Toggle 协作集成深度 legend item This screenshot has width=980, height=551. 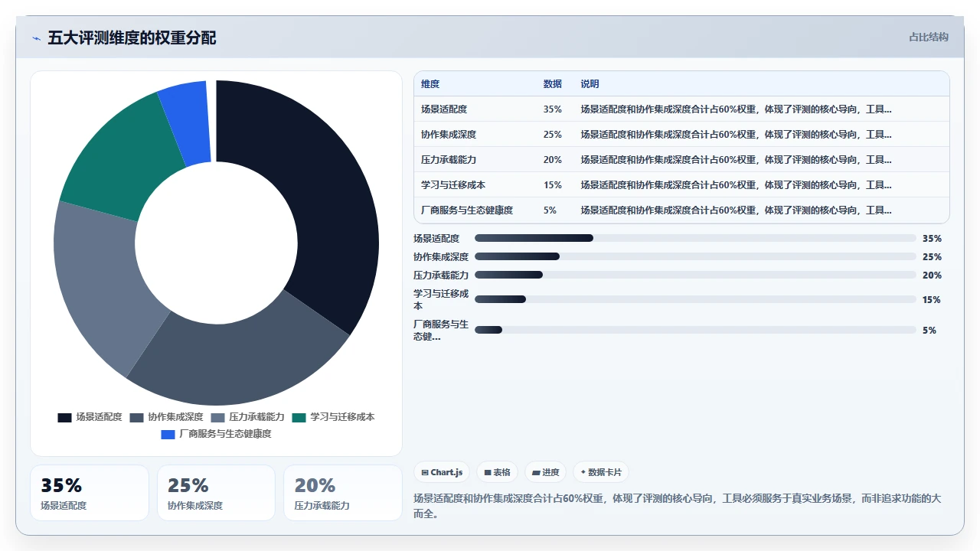coord(166,417)
